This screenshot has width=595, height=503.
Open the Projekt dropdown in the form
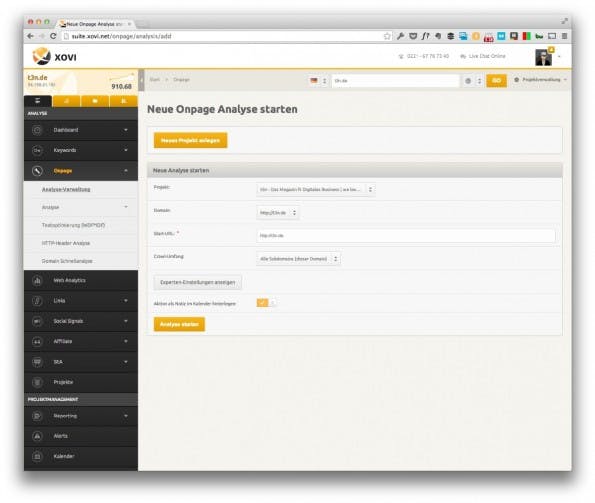(316, 189)
